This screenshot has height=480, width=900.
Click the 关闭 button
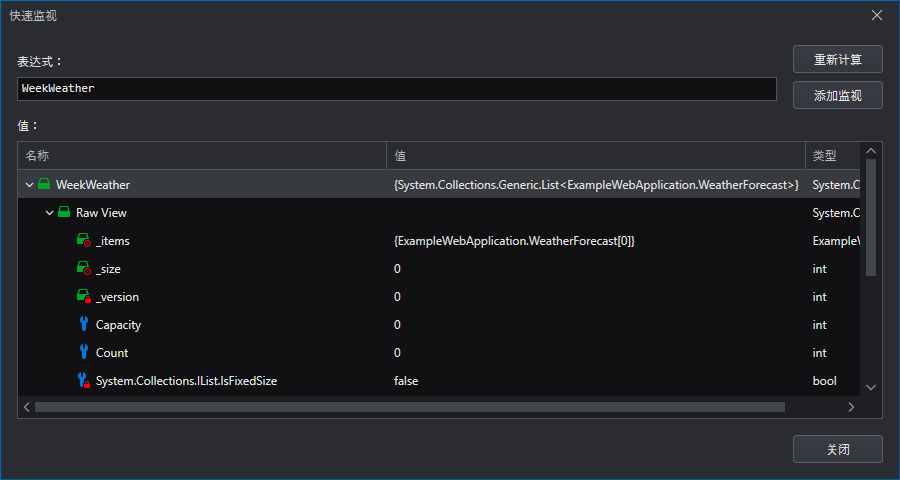tap(837, 449)
